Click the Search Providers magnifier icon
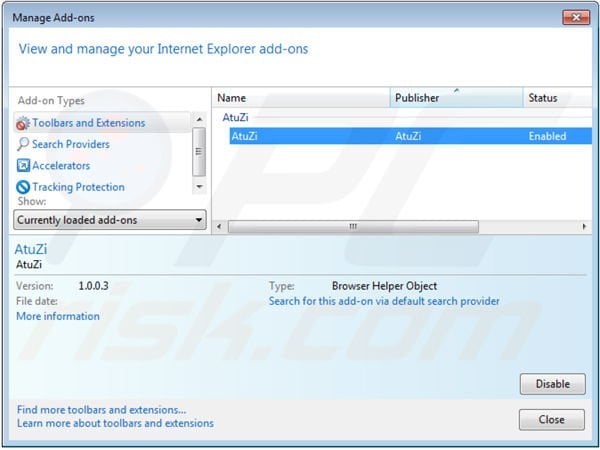600x450 pixels. (23, 144)
